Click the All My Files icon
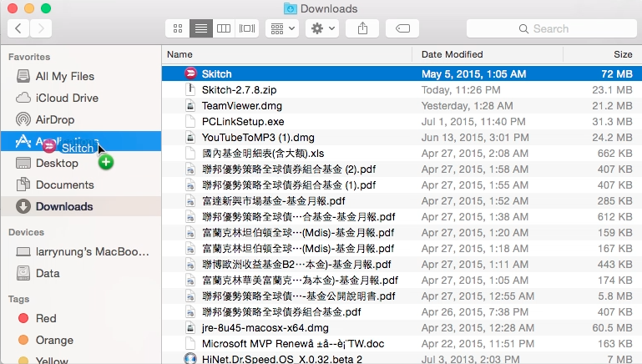The image size is (642, 364). click(x=23, y=76)
